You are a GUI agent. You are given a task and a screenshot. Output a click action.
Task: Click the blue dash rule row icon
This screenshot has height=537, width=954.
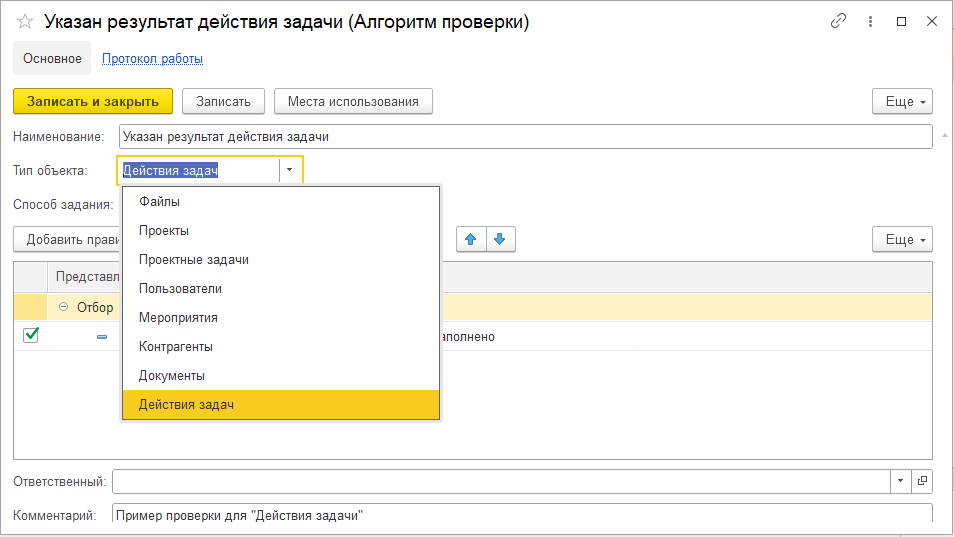coord(101,337)
